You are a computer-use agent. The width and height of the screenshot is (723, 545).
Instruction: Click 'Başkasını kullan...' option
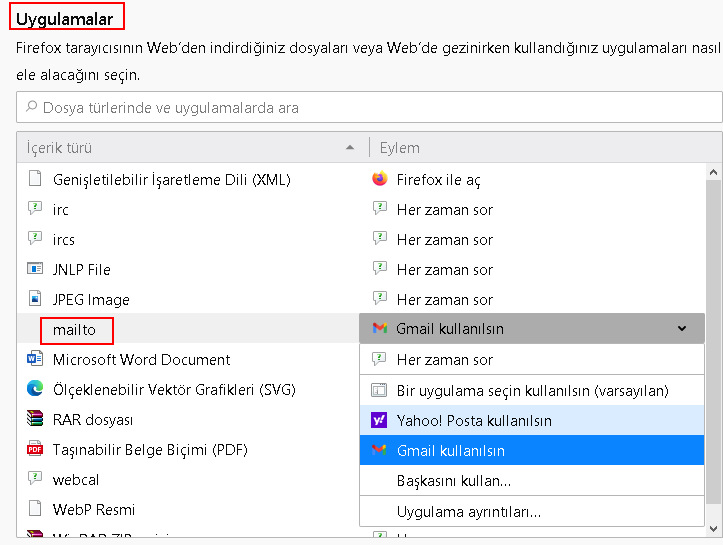453,481
